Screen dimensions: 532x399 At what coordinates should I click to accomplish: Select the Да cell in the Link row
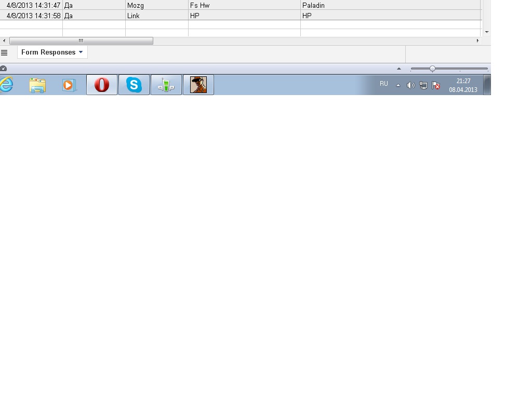[94, 15]
